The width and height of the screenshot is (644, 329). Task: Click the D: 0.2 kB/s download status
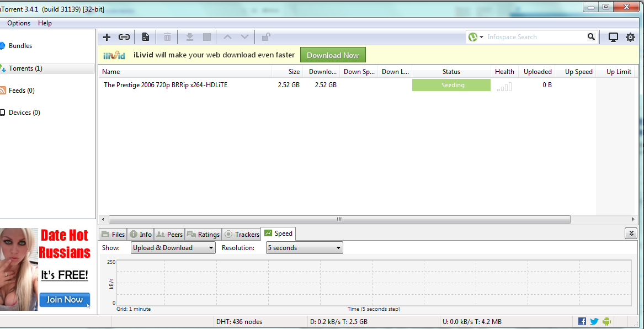tap(339, 322)
